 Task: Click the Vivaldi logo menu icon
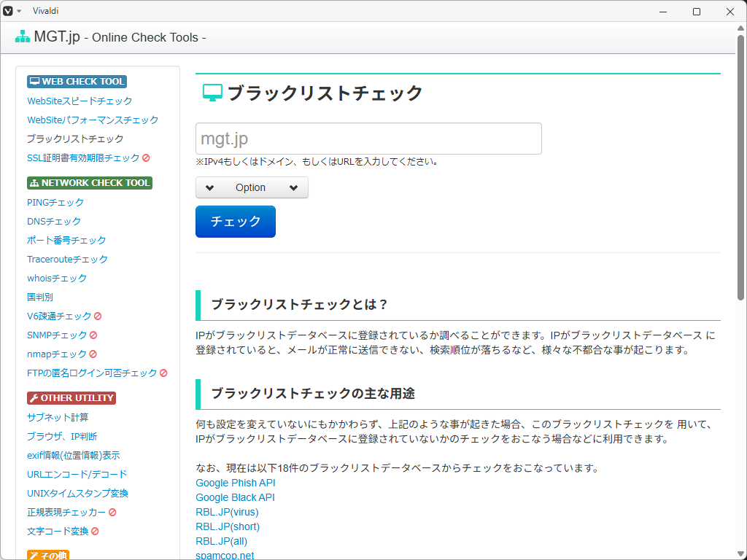click(7, 11)
